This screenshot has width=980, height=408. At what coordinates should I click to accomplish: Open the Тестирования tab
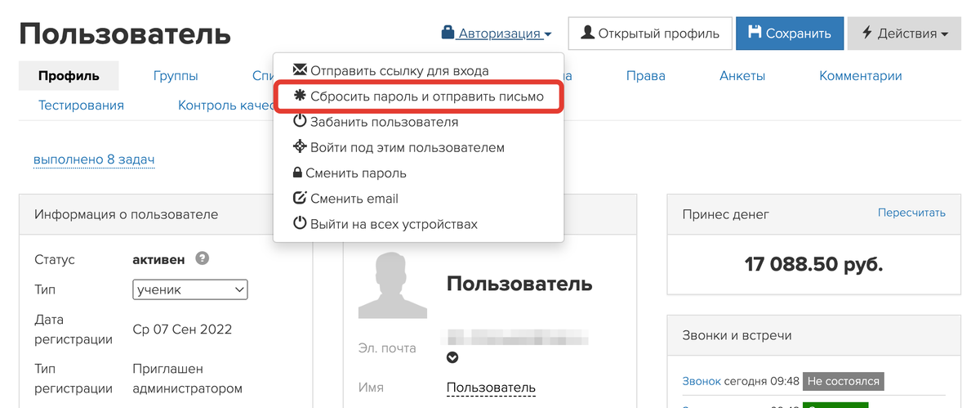click(81, 105)
